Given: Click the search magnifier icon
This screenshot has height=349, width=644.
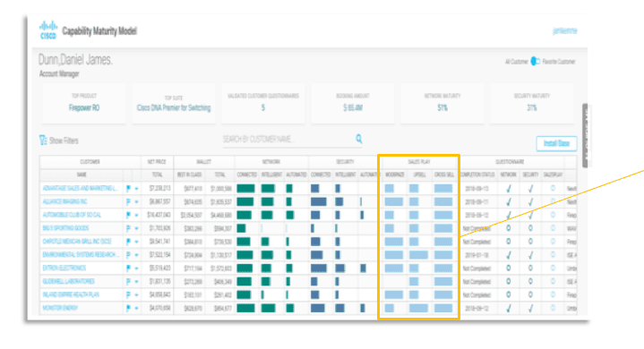Looking at the screenshot, I should click(359, 139).
